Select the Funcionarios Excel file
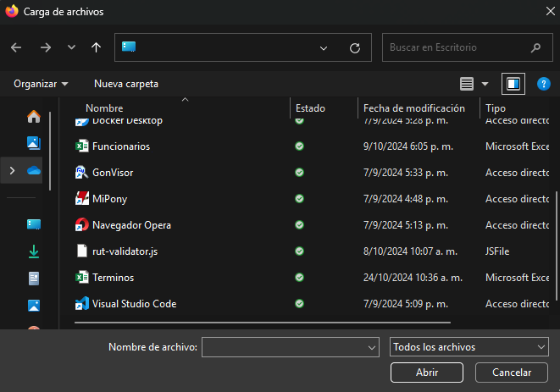 (120, 146)
